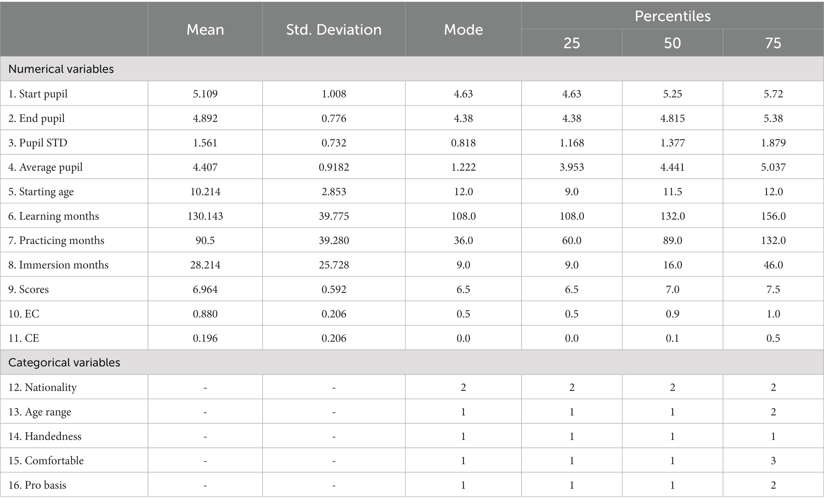Viewport: 824px width, 504px height.
Task: Click the '2. End pupil' row label
Action: pyautogui.click(x=37, y=119)
